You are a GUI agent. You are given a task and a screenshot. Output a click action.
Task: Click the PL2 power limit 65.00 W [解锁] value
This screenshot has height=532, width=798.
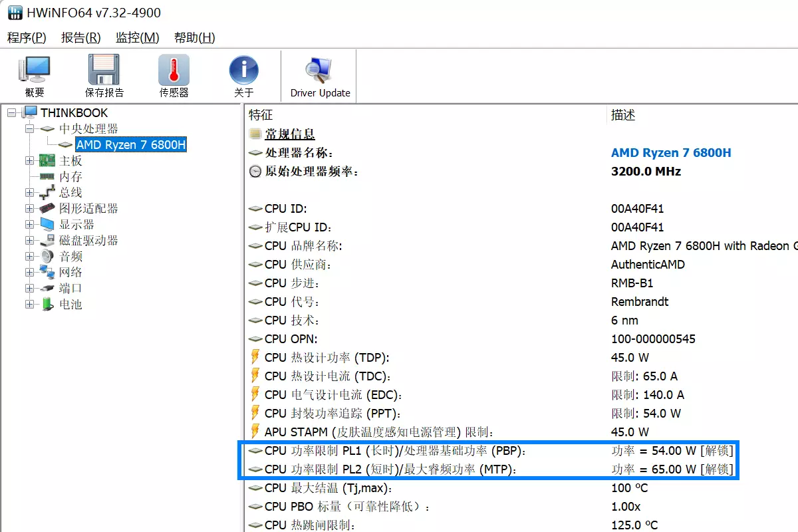(x=672, y=469)
